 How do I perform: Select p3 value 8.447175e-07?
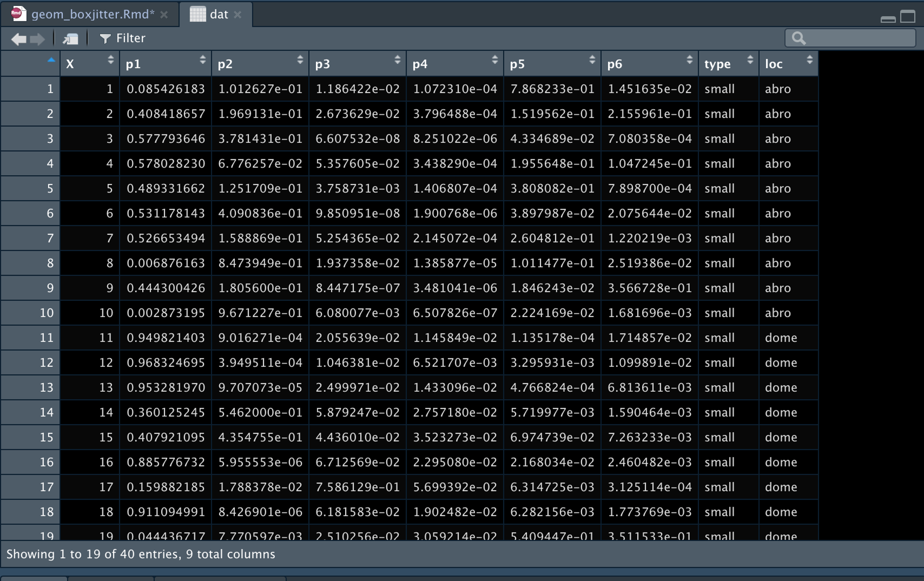click(x=358, y=288)
